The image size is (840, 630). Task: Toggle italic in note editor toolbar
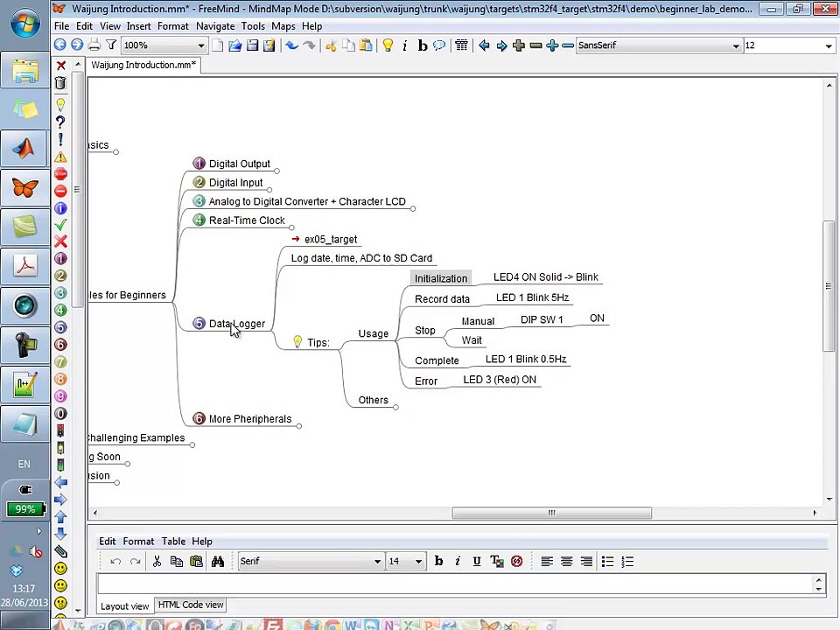point(458,561)
